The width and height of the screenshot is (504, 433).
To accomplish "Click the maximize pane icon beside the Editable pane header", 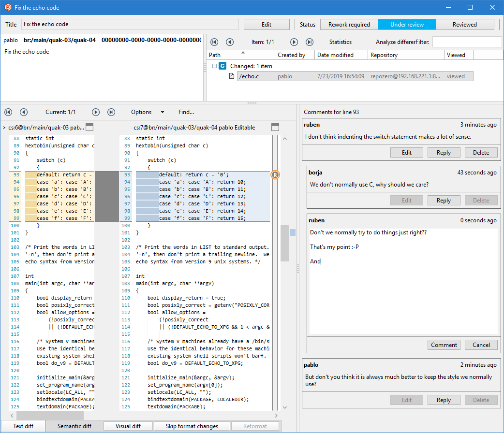I will tap(275, 127).
